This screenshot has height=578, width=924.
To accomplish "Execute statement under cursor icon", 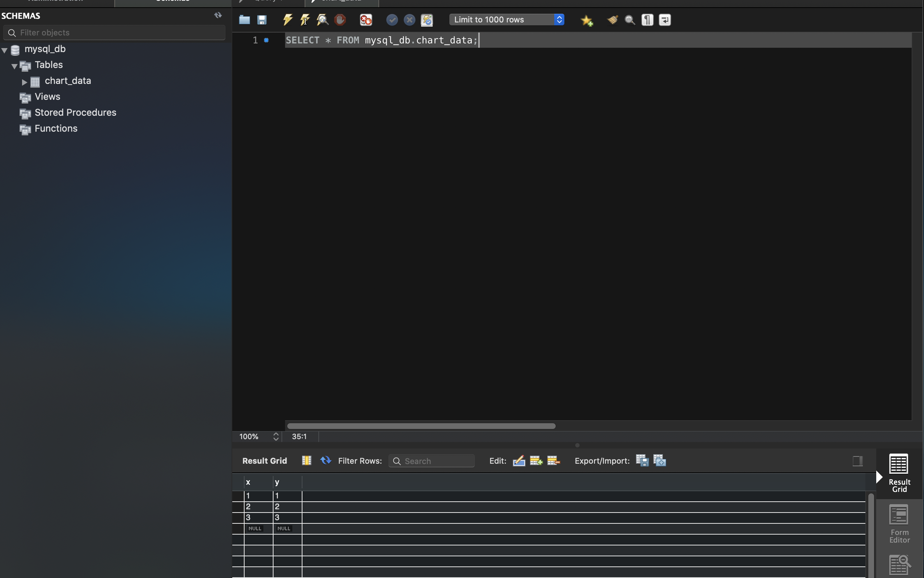I will click(x=305, y=20).
